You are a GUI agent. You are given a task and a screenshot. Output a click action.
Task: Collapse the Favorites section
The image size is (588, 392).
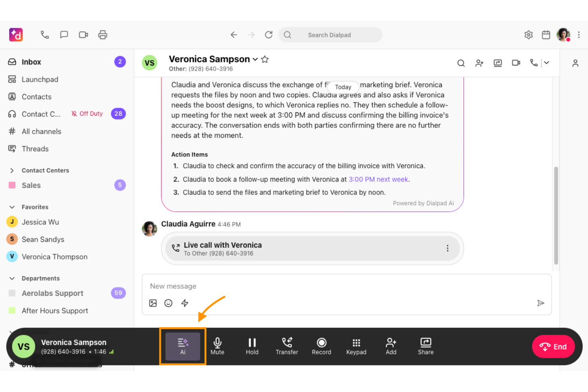[x=12, y=207]
